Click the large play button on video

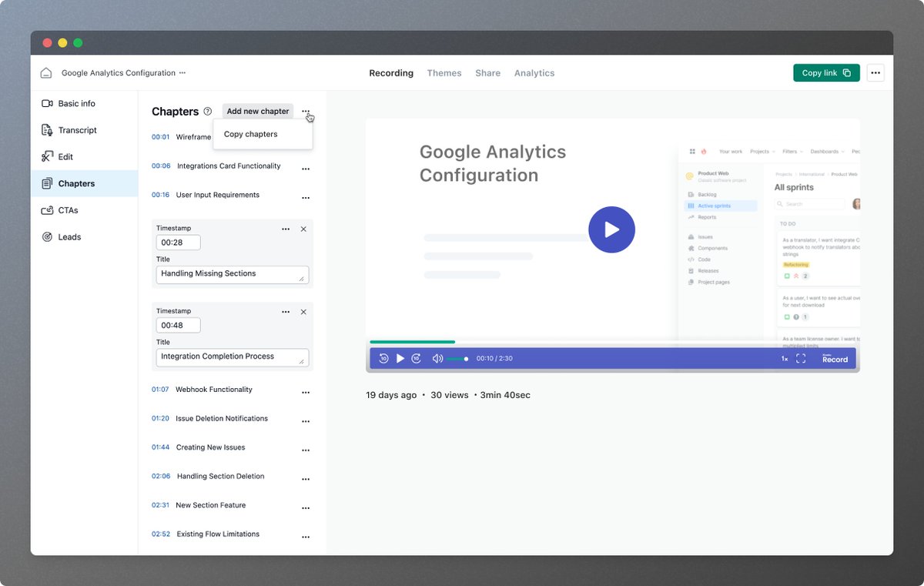[611, 229]
